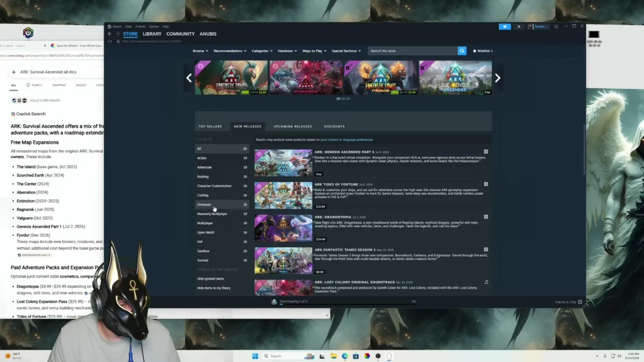The width and height of the screenshot is (644, 362).
Task: Open the Library section in Steam
Action: coord(152,34)
